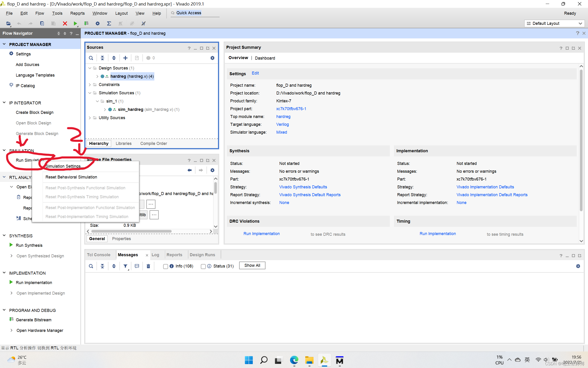This screenshot has height=368, width=588.
Task: Click the Show All button
Action: click(x=252, y=265)
